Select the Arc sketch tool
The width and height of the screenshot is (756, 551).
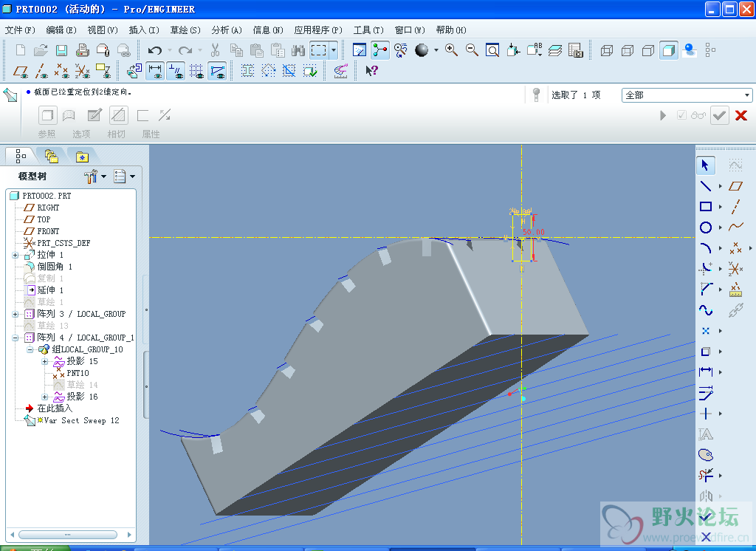[x=705, y=248]
